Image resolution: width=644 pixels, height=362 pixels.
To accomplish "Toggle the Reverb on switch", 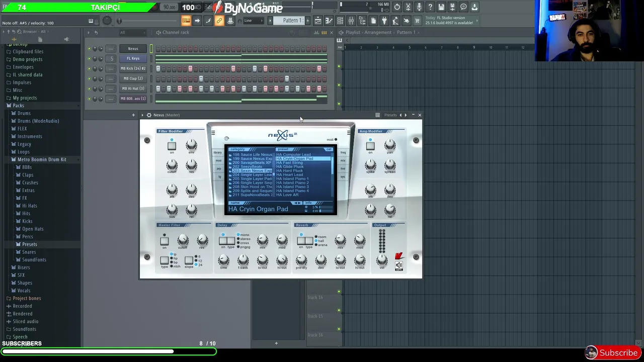I will click(x=301, y=241).
